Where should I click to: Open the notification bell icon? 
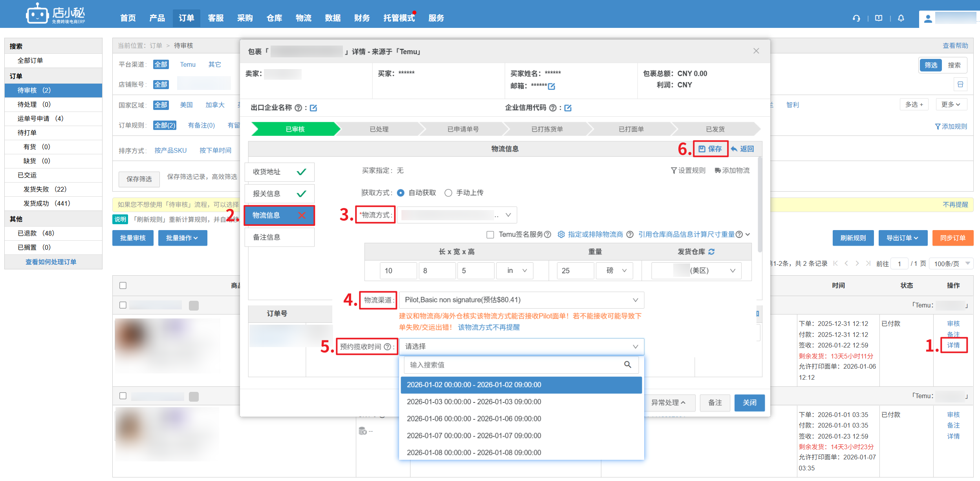[901, 18]
